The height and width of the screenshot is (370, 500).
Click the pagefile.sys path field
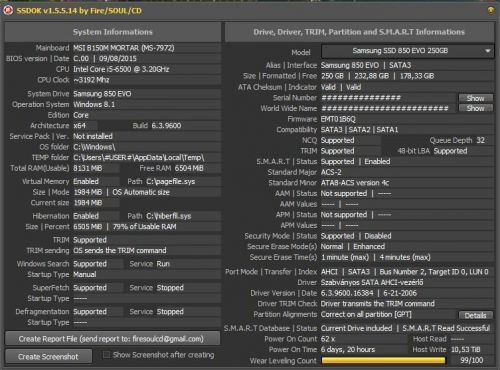tap(183, 182)
